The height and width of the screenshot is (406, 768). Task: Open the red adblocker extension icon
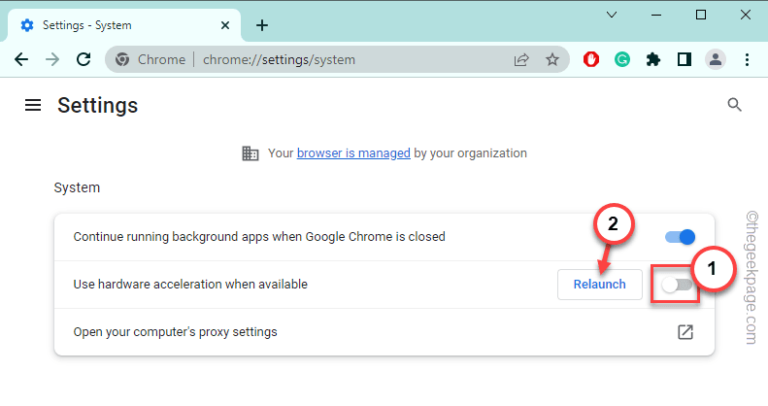tap(590, 60)
